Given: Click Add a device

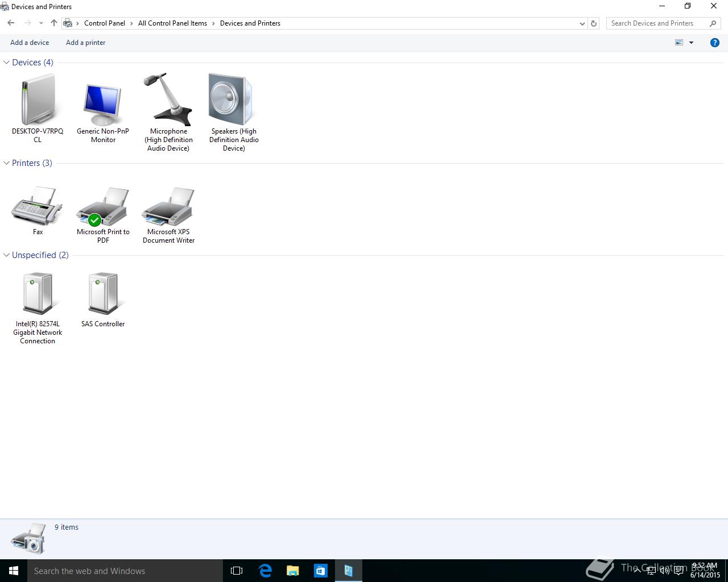Looking at the screenshot, I should click(30, 43).
